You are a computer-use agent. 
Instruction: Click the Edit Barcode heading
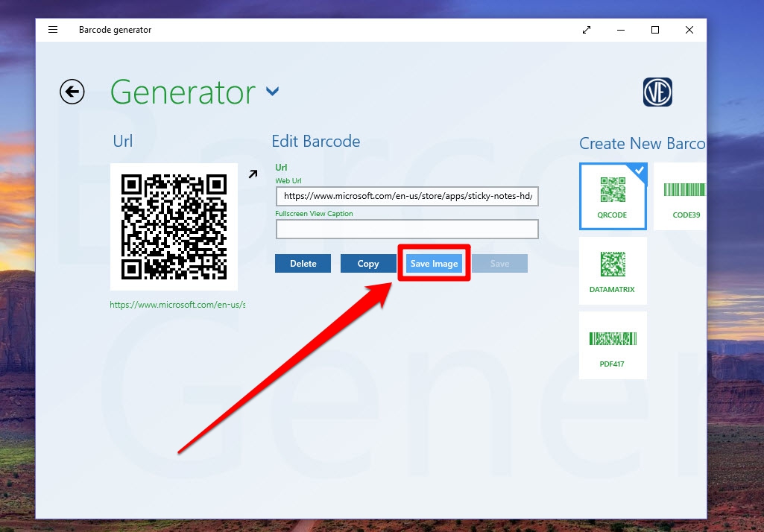pos(316,142)
